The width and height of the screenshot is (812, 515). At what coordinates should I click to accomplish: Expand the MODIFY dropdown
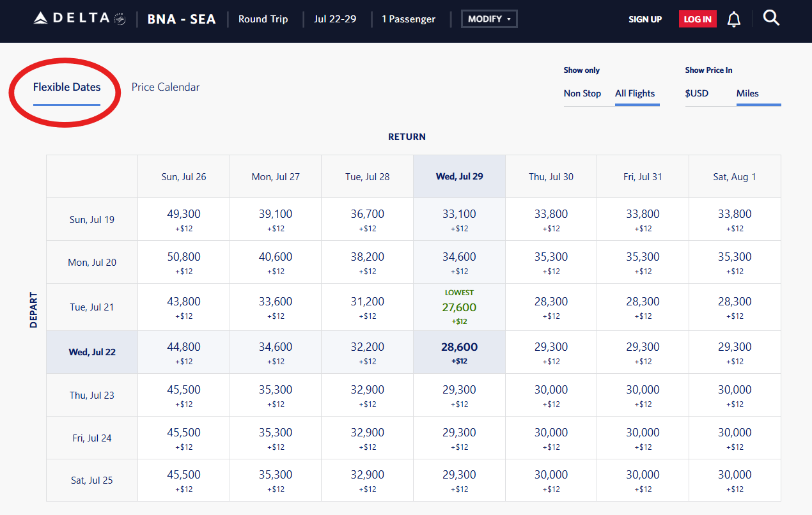pos(489,19)
